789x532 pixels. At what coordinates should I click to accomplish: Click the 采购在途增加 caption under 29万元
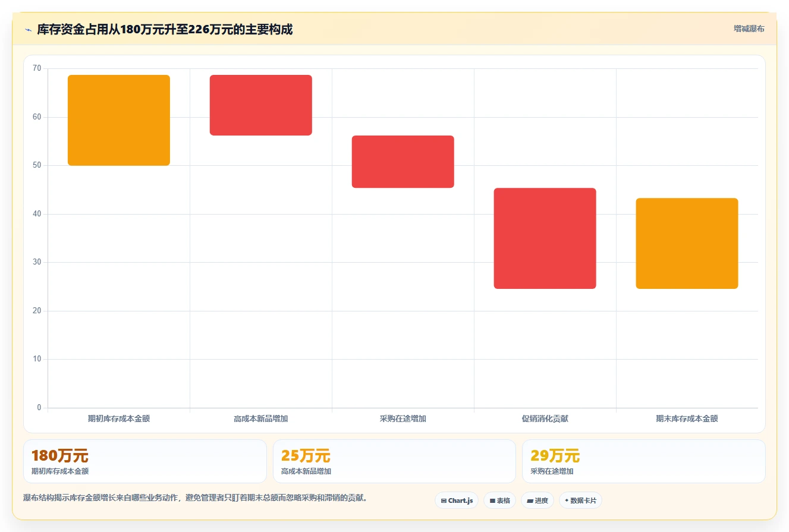[552, 471]
